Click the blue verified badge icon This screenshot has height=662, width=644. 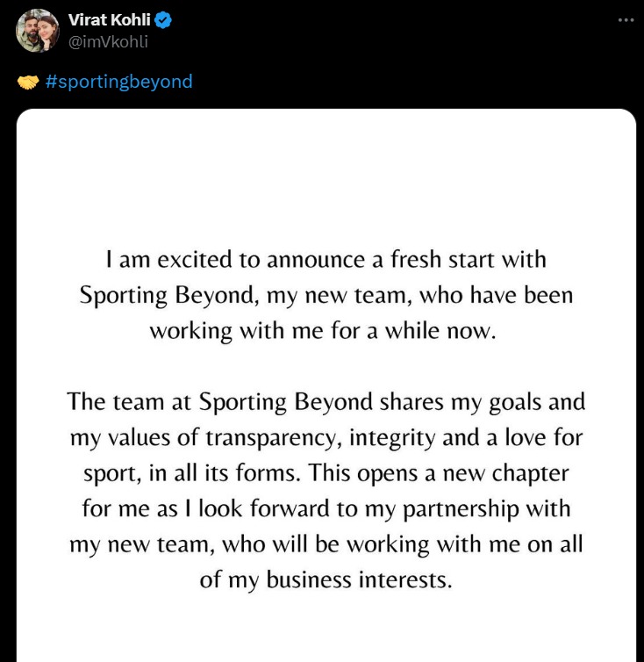point(163,21)
